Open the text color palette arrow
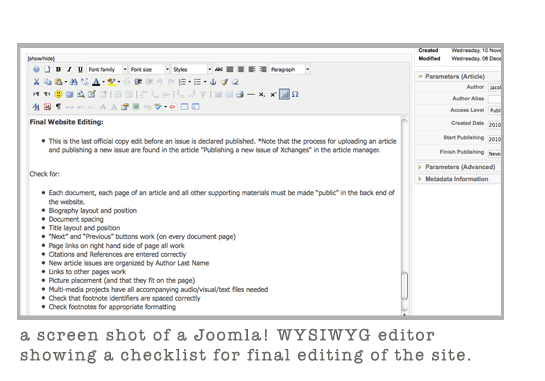 (x=103, y=82)
